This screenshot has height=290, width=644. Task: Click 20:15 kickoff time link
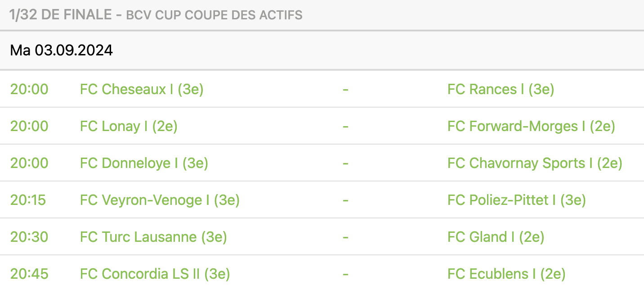pos(28,200)
